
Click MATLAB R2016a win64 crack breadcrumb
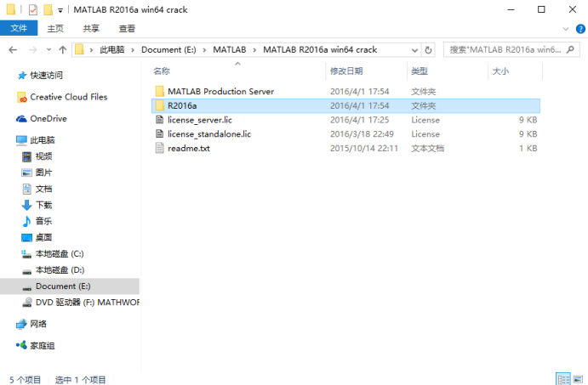tap(320, 50)
